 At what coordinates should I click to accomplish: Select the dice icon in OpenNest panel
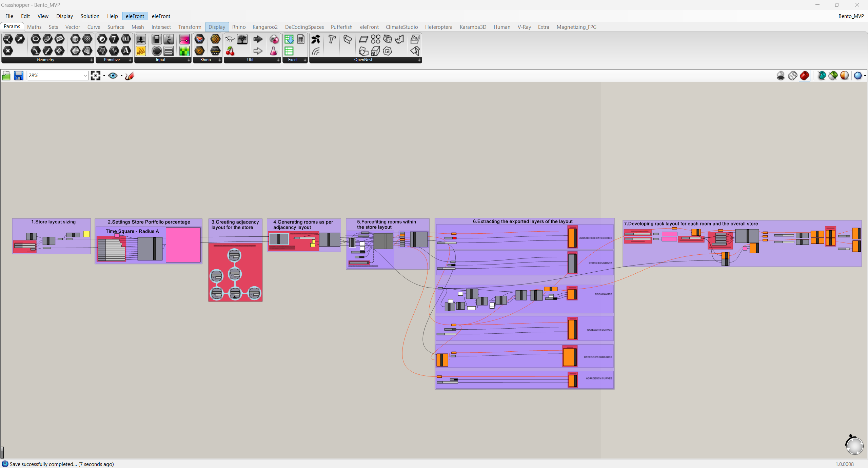(x=388, y=39)
